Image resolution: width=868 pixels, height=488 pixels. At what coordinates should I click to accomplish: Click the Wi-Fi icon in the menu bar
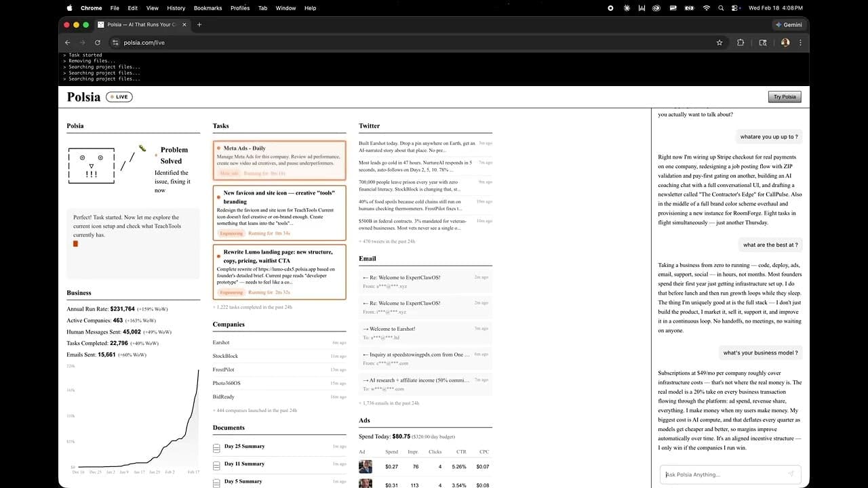(x=706, y=7)
